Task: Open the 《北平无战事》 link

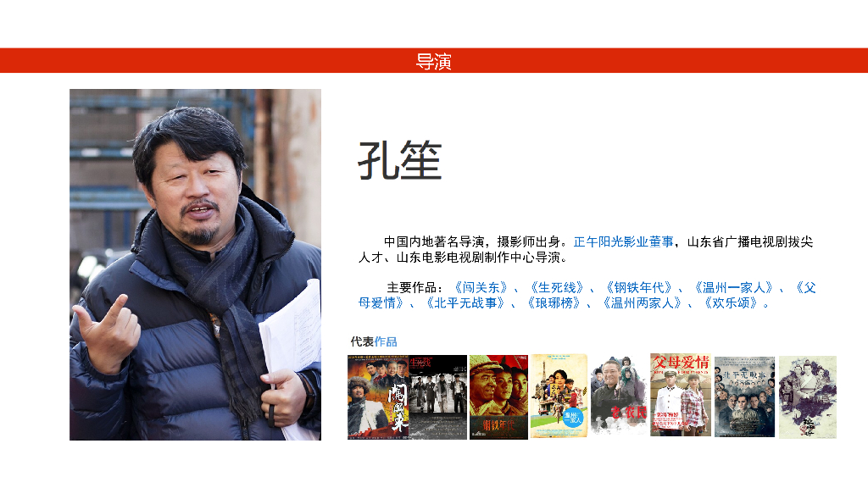Action: click(465, 303)
